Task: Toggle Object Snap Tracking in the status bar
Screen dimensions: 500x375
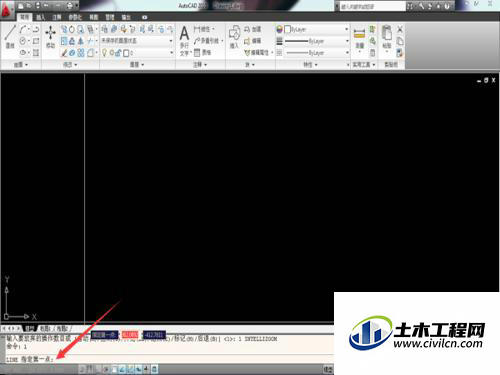Action: [x=122, y=369]
